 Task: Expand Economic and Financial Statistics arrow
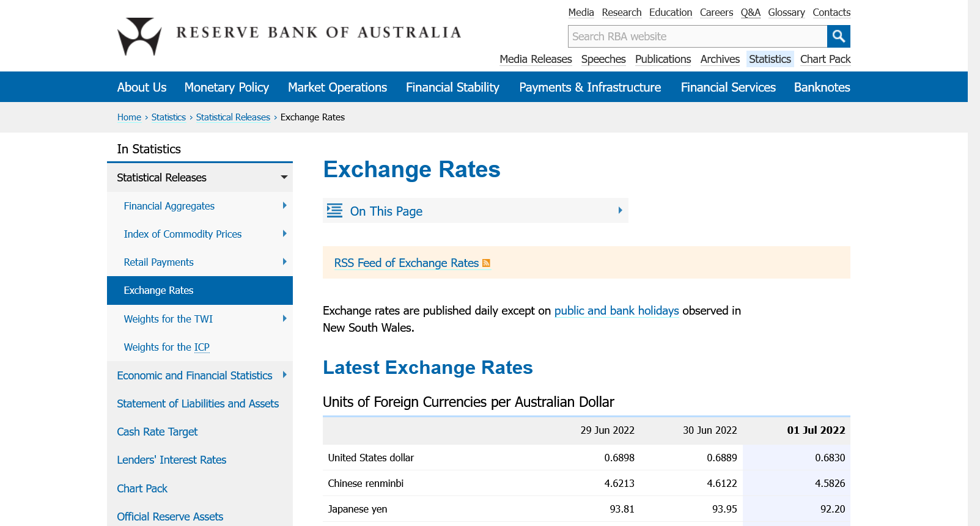pos(284,375)
